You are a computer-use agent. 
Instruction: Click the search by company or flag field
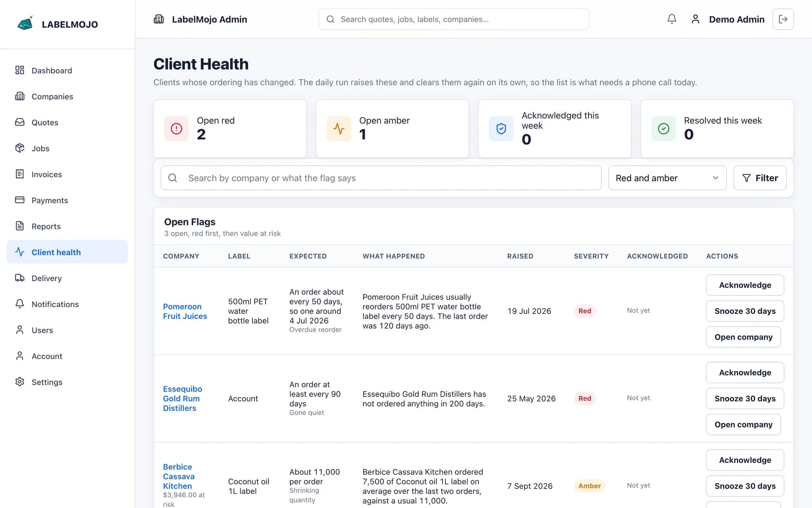coord(381,178)
